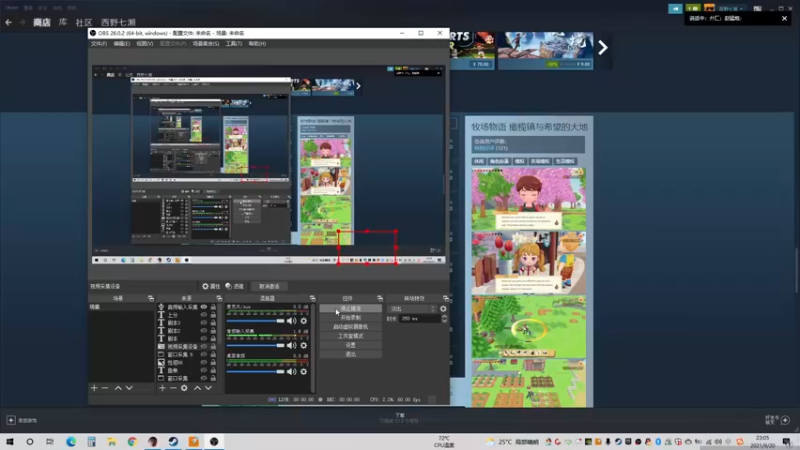Open the 淡出 transition type dropdown
The width and height of the screenshot is (800, 450).
click(x=412, y=309)
